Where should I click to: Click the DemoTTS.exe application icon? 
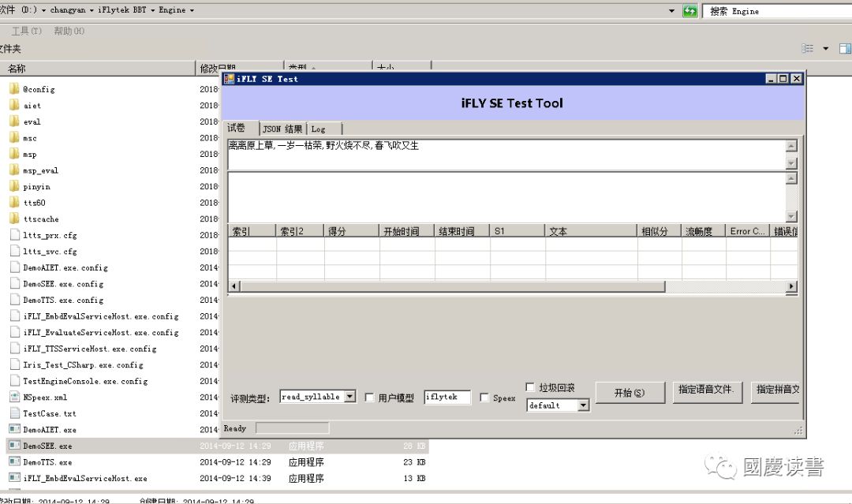15,461
